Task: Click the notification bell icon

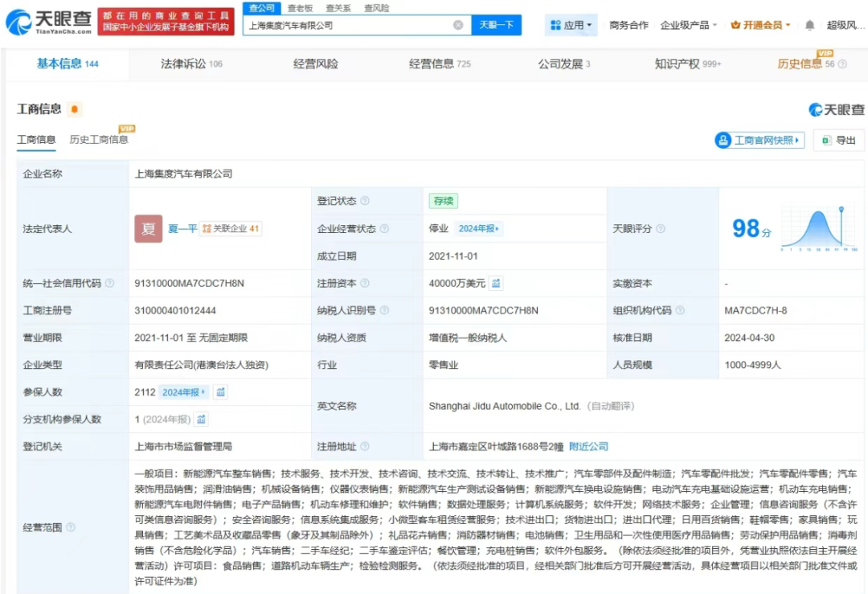Action: click(x=809, y=25)
